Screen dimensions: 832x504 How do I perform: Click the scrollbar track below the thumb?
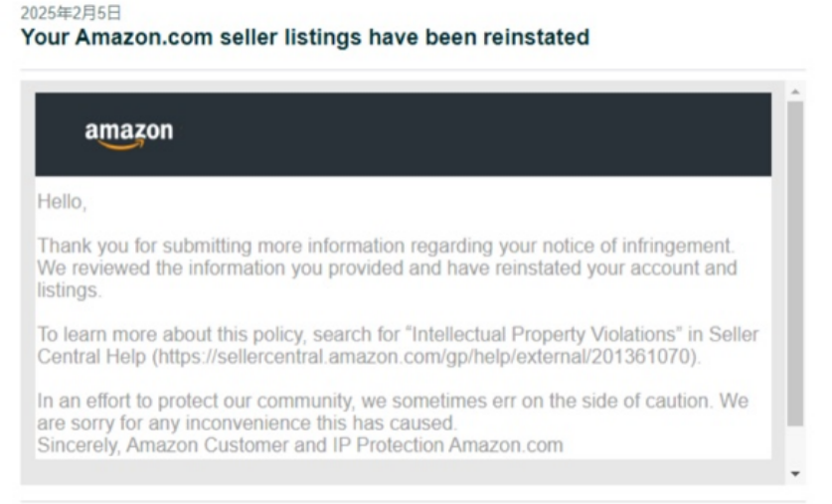point(795,447)
